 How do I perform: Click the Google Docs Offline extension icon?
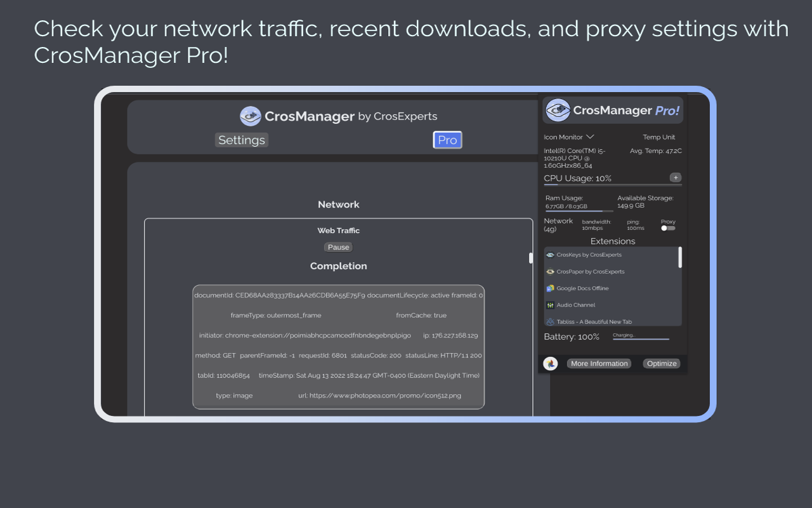point(550,288)
